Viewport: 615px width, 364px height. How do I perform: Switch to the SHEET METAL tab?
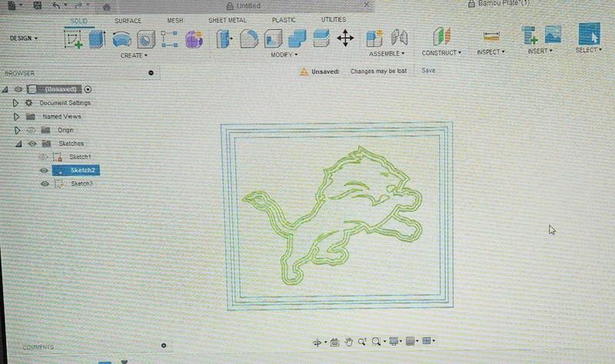tap(227, 20)
